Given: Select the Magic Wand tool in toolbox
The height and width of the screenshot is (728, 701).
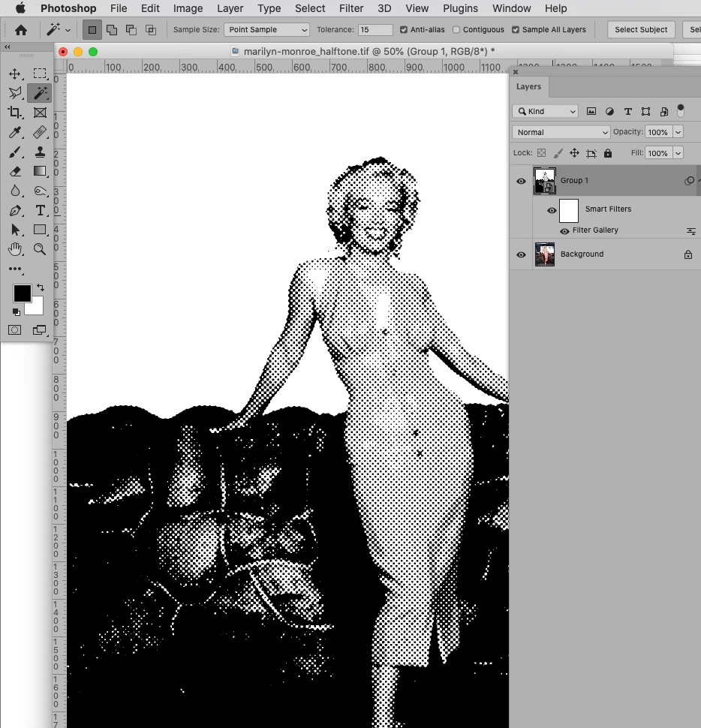Looking at the screenshot, I should (x=40, y=93).
